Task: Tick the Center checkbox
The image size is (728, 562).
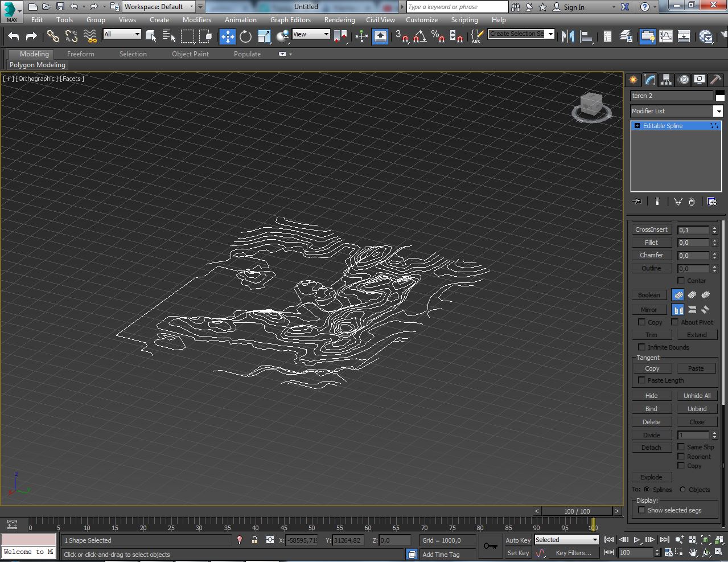Action: tap(681, 280)
